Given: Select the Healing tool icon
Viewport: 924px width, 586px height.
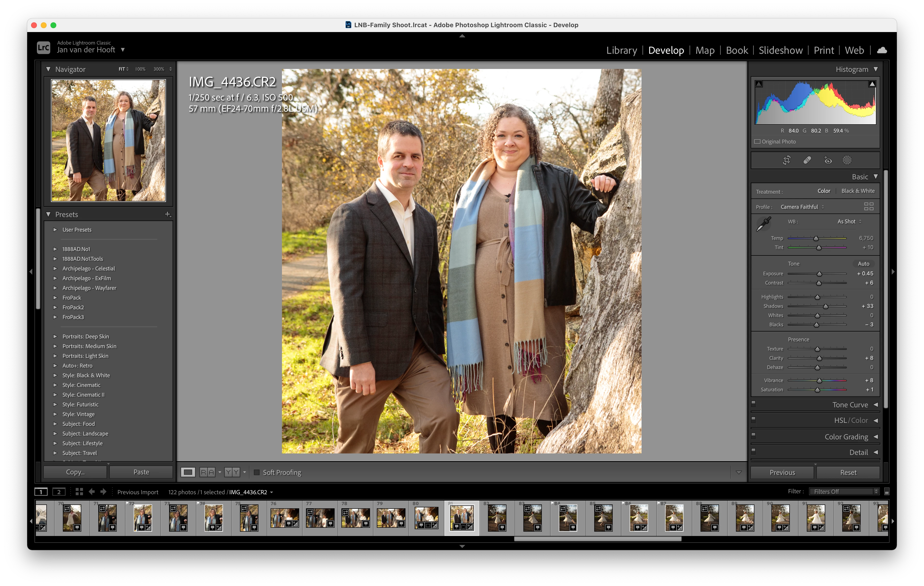Looking at the screenshot, I should [807, 160].
